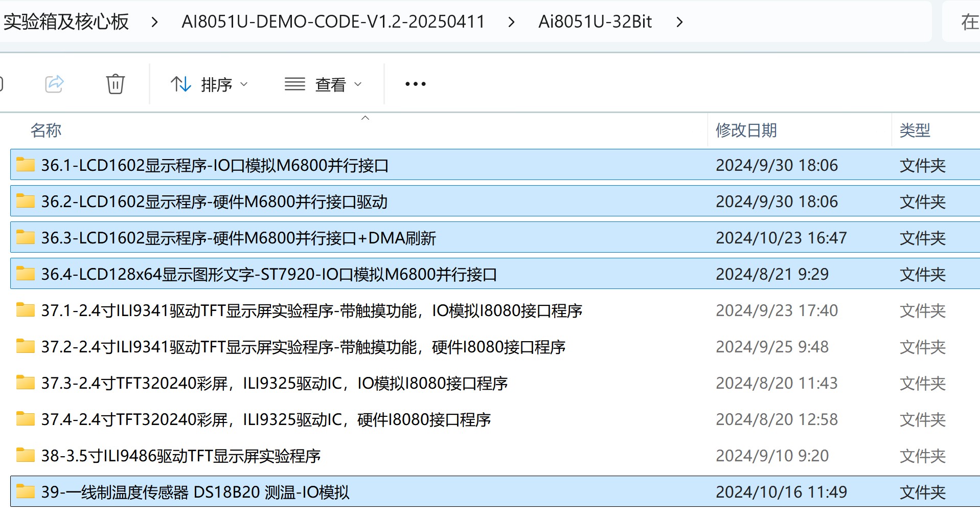Click breadcrumb Ai8051U-32Bit
980x514 pixels.
(595, 21)
